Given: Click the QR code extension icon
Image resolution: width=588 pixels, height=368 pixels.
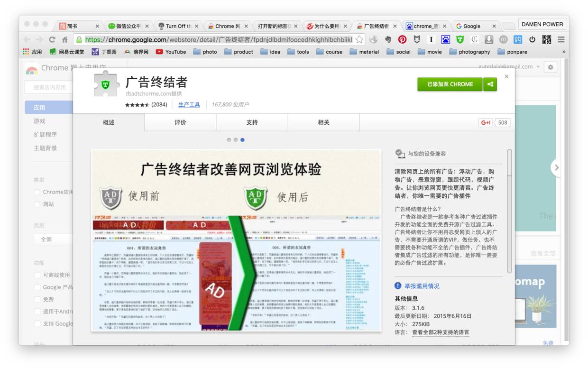Looking at the screenshot, I should 547,40.
